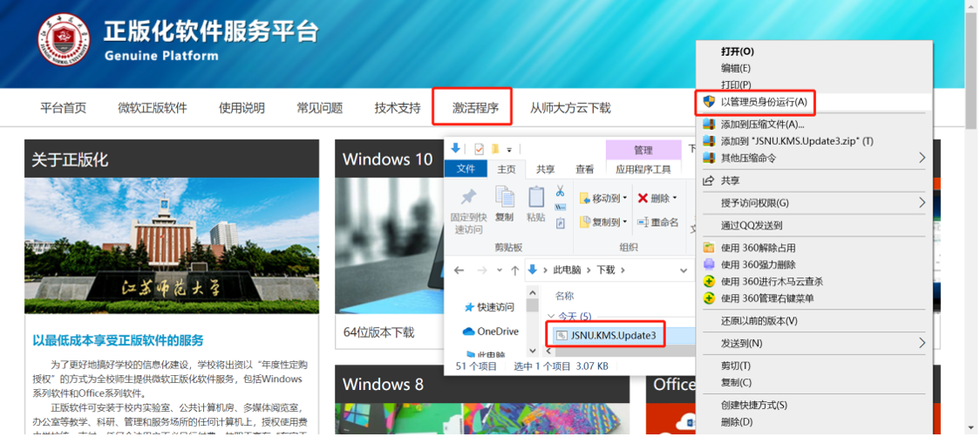980x437 pixels.
Task: Open 从师大方云下载 navigation link
Action: [570, 107]
